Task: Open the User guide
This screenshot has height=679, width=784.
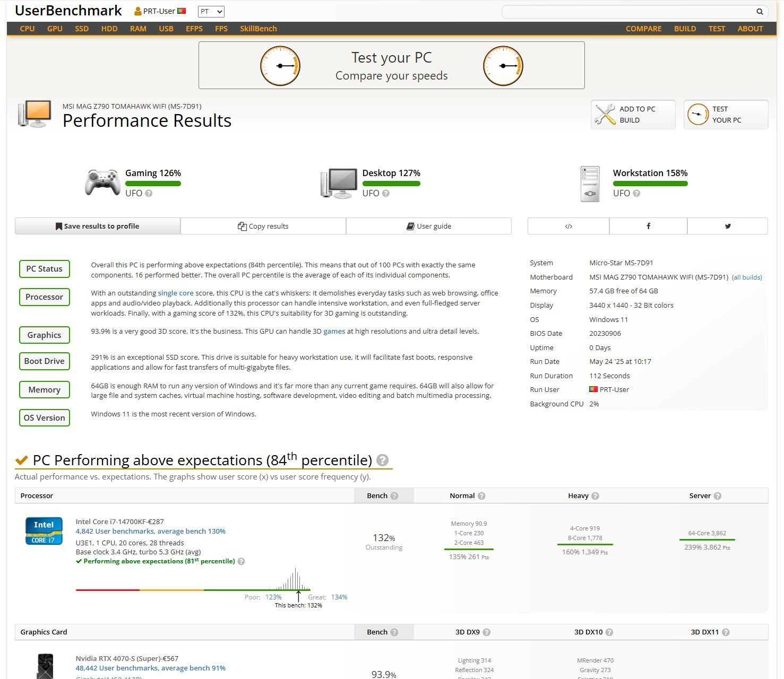Action: (429, 226)
